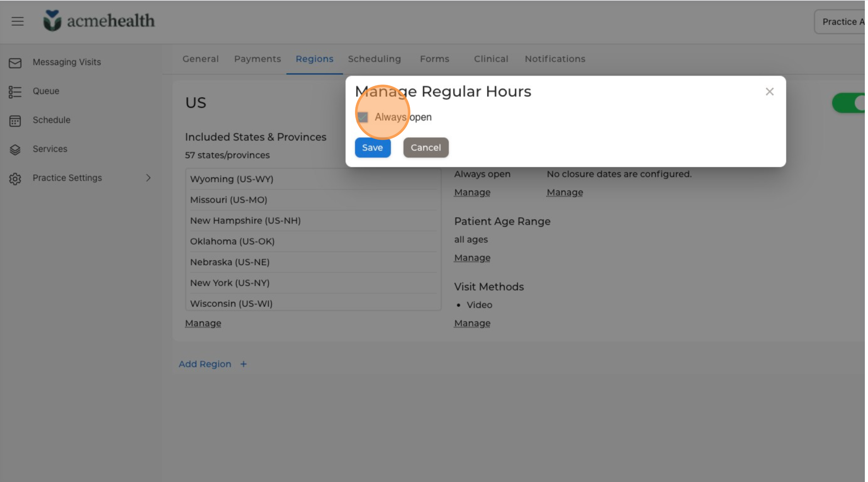Select Wisconsin (US-WI) in the list

tap(313, 302)
